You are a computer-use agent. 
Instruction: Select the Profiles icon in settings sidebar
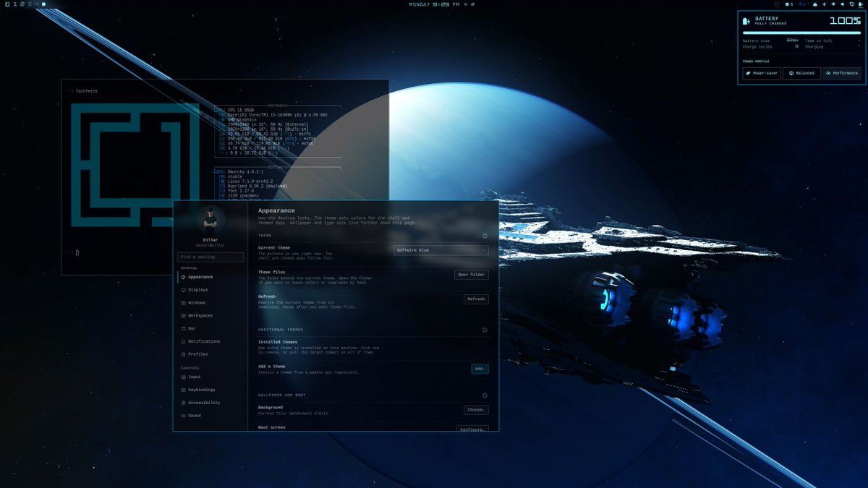pos(183,354)
